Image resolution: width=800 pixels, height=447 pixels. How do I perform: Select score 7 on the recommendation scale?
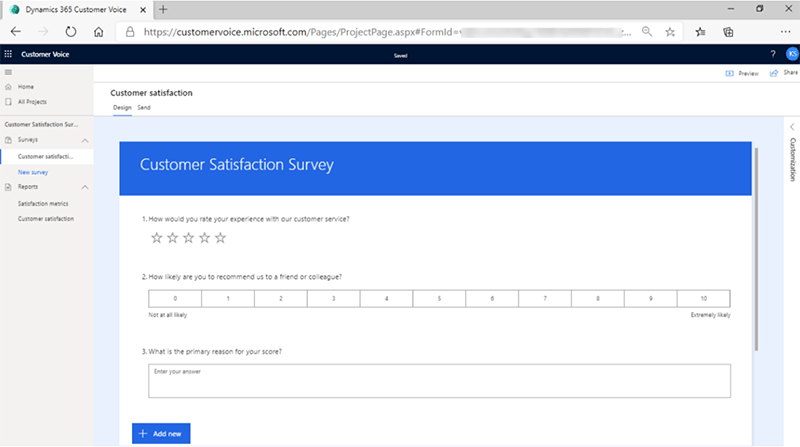(x=545, y=299)
